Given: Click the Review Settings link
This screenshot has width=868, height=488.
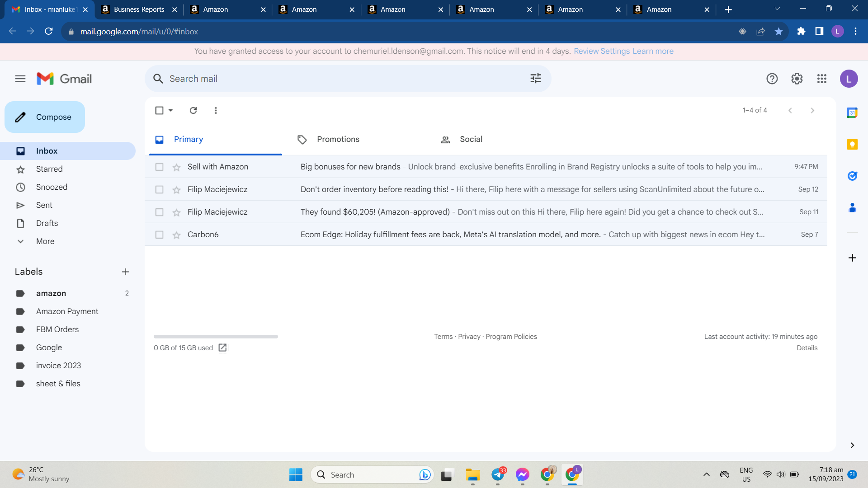Looking at the screenshot, I should click(x=602, y=51).
